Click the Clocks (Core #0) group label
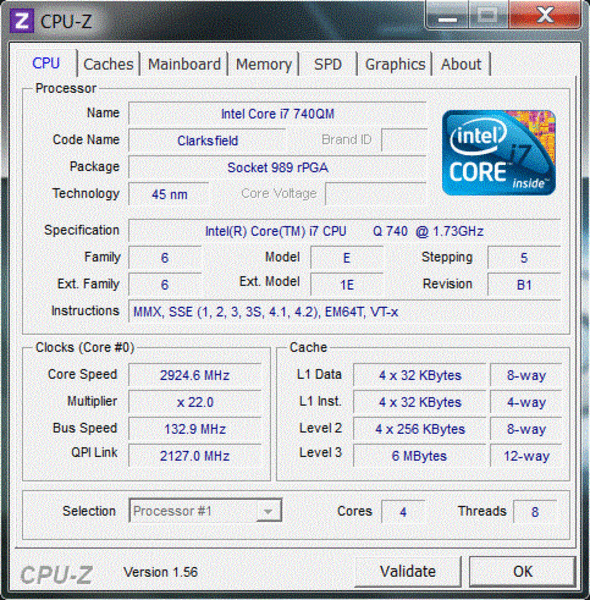 85,347
